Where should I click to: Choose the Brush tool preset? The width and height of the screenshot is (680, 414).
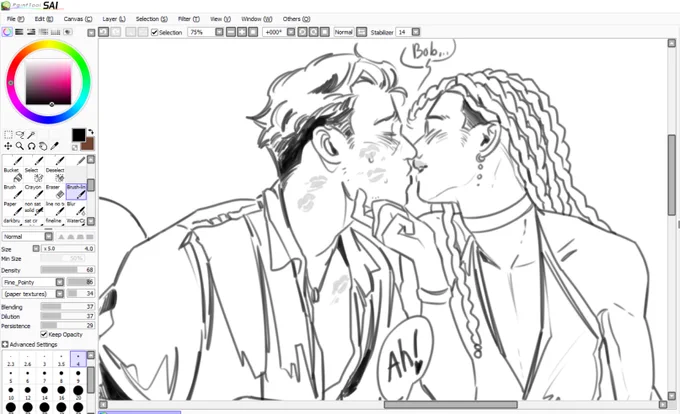point(12,192)
